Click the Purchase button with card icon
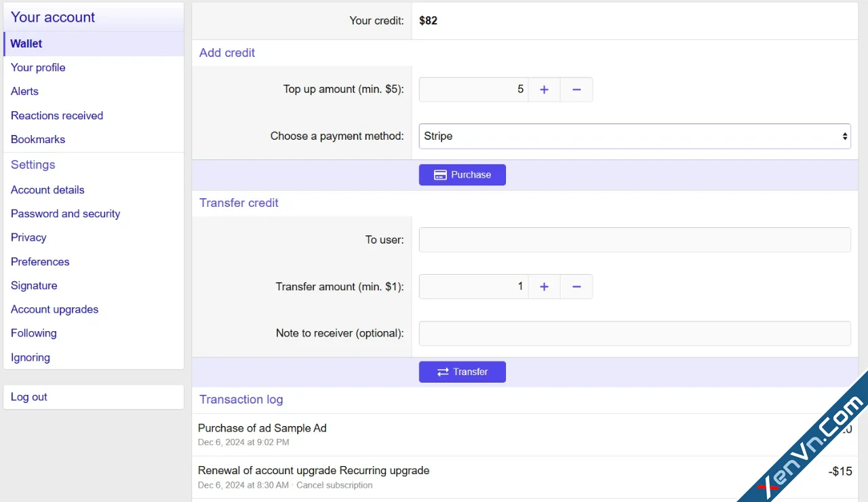Screen dimensions: 868x502 pyautogui.click(x=462, y=175)
